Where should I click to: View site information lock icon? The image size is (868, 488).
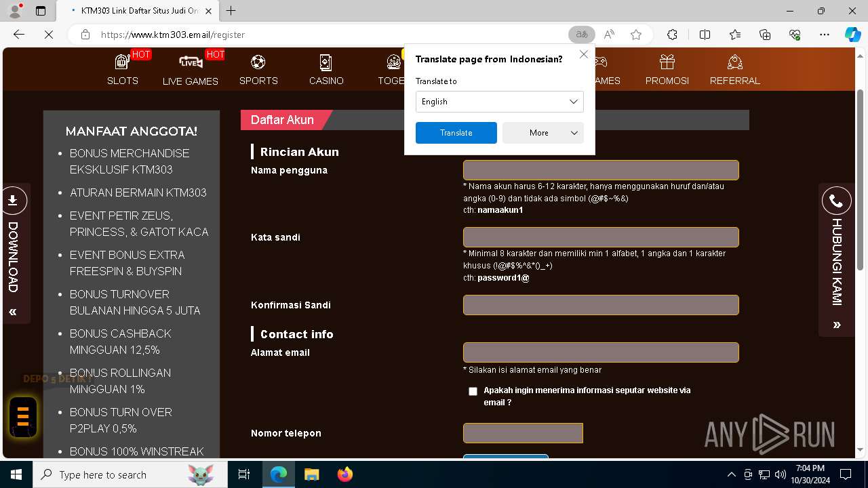(x=85, y=35)
